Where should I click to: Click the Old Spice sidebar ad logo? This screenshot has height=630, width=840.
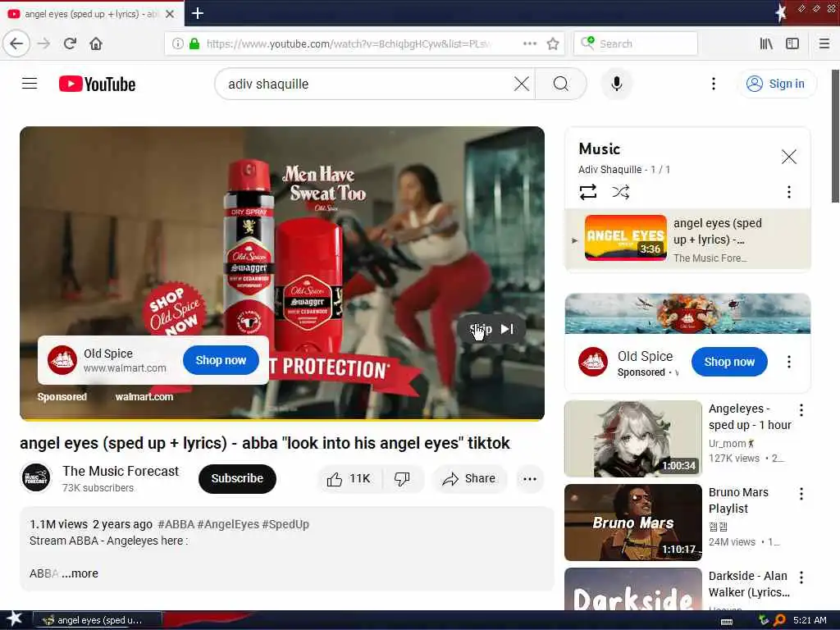pos(593,362)
